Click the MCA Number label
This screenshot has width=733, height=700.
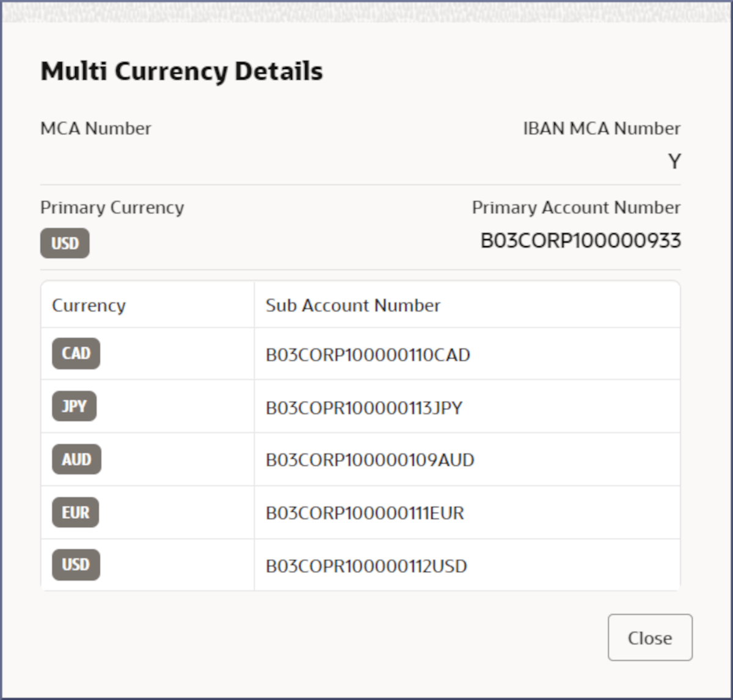tap(96, 128)
